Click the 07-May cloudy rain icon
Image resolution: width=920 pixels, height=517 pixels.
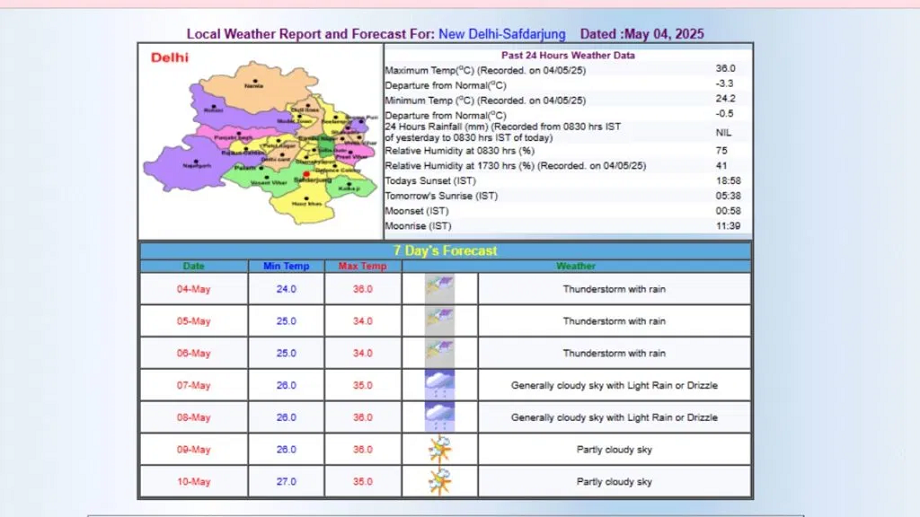tap(439, 385)
